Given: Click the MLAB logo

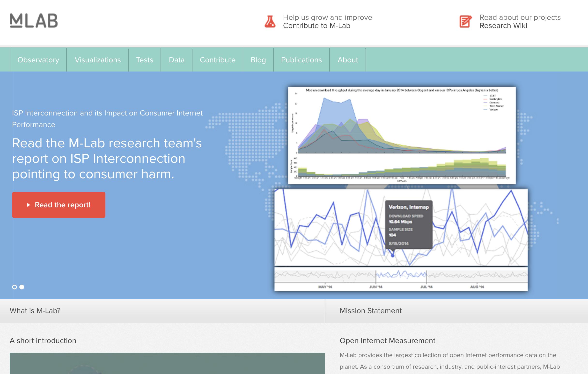Looking at the screenshot, I should coord(34,21).
